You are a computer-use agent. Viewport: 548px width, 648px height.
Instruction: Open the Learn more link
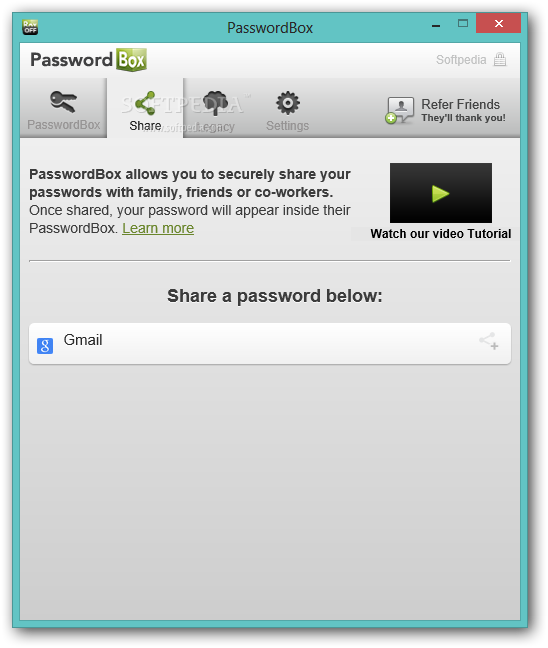point(158,228)
